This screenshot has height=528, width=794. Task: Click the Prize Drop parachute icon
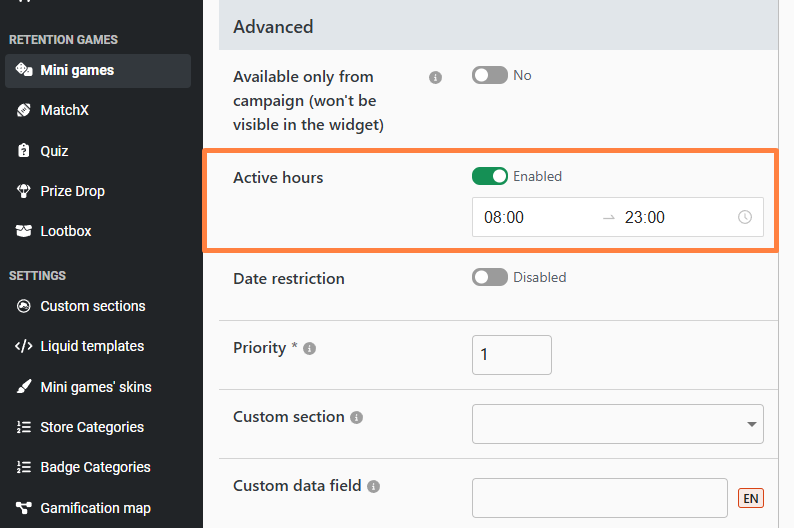[24, 191]
